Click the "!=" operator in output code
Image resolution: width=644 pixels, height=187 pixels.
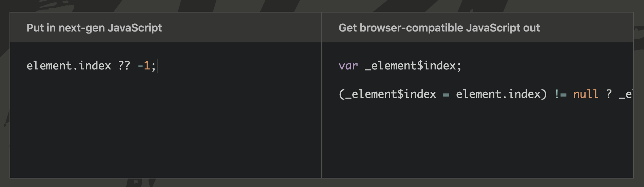click(x=560, y=94)
